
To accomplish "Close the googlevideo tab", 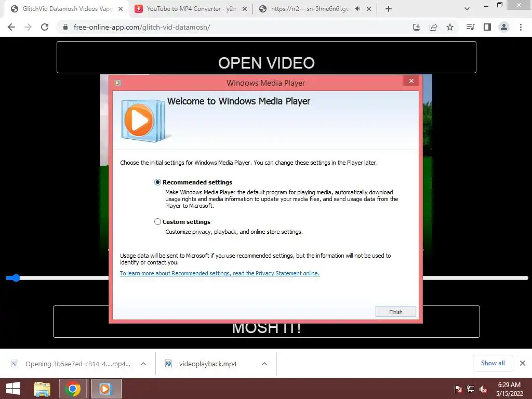I will click(x=369, y=9).
